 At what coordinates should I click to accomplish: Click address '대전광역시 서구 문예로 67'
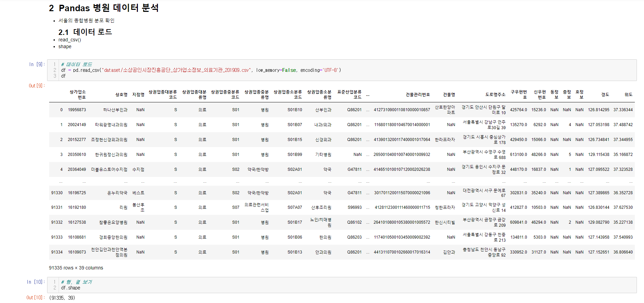coord(484,193)
